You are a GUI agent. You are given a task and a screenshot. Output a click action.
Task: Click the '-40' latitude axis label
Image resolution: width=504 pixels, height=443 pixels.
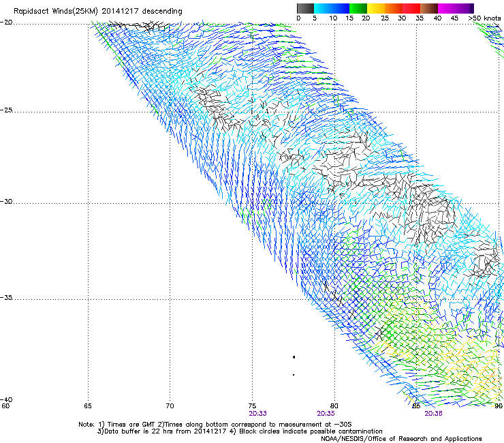point(6,399)
